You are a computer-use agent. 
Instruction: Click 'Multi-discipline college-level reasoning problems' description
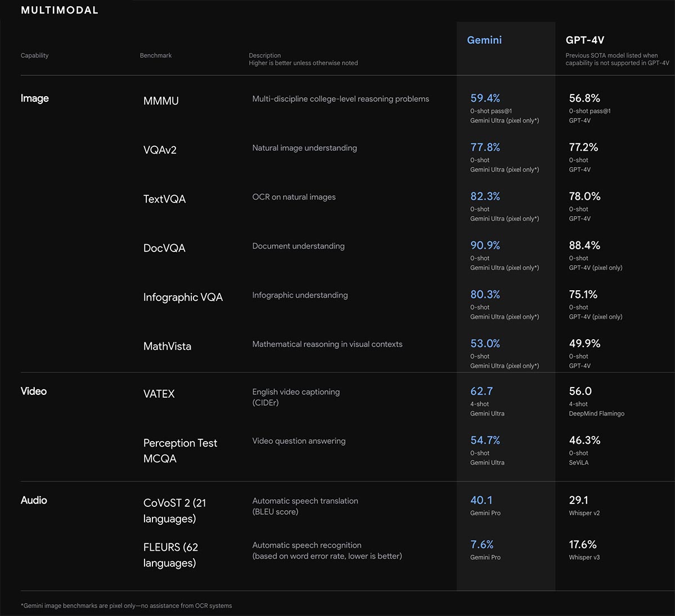(x=340, y=99)
